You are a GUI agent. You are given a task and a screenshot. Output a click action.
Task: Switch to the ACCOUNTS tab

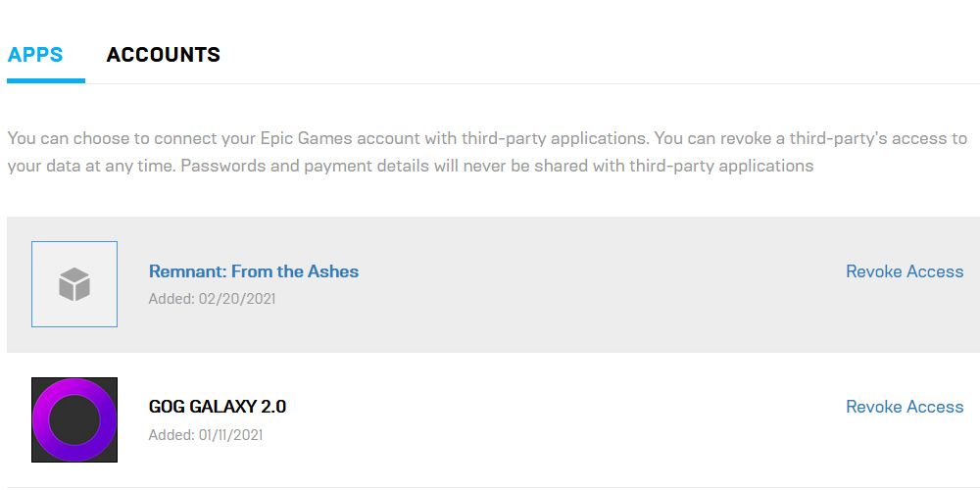[x=163, y=54]
